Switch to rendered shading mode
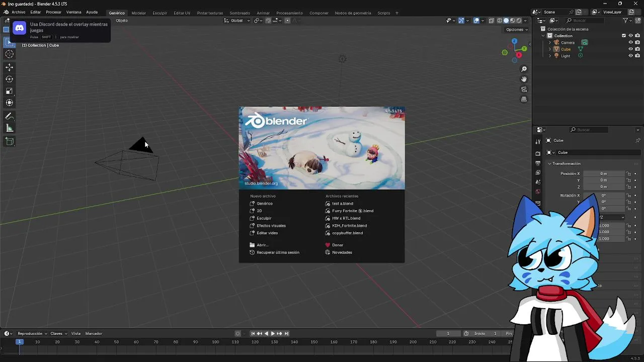Screen dimensions: 644x362 pos(519,21)
